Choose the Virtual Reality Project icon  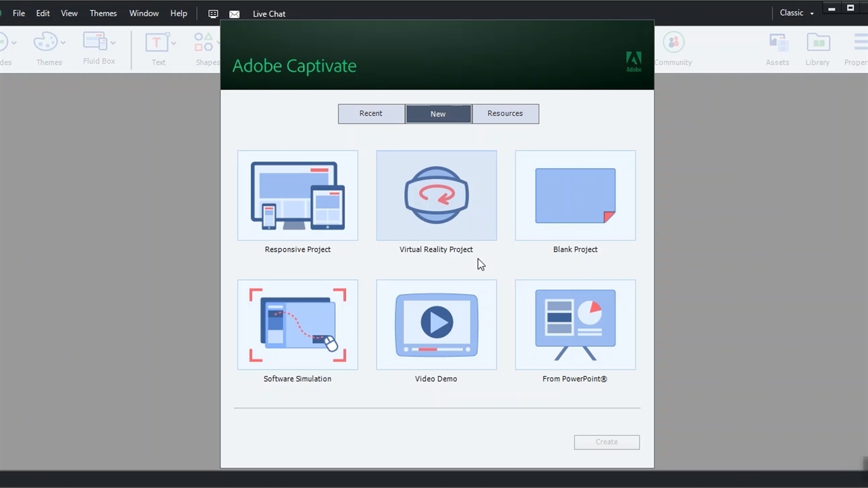(x=436, y=196)
